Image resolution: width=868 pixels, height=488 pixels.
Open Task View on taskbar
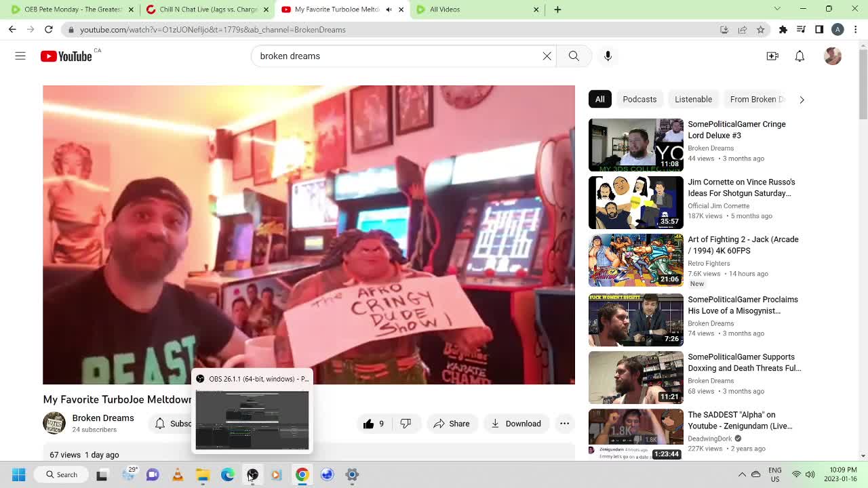point(102,474)
